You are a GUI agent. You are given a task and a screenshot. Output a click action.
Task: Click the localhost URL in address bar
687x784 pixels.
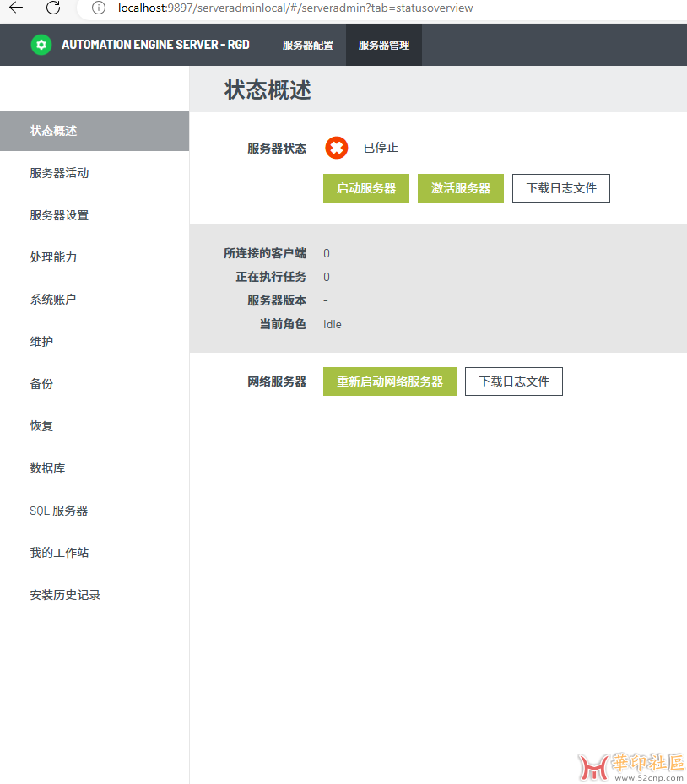[x=295, y=8]
